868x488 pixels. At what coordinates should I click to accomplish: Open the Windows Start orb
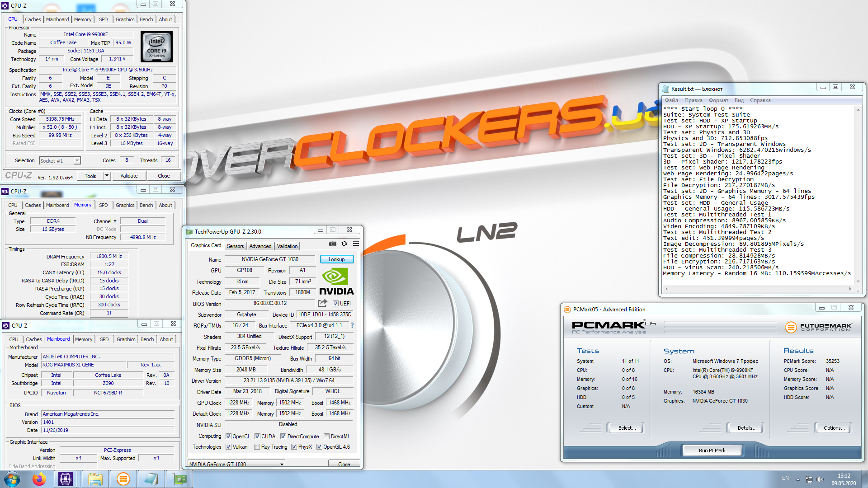point(12,479)
